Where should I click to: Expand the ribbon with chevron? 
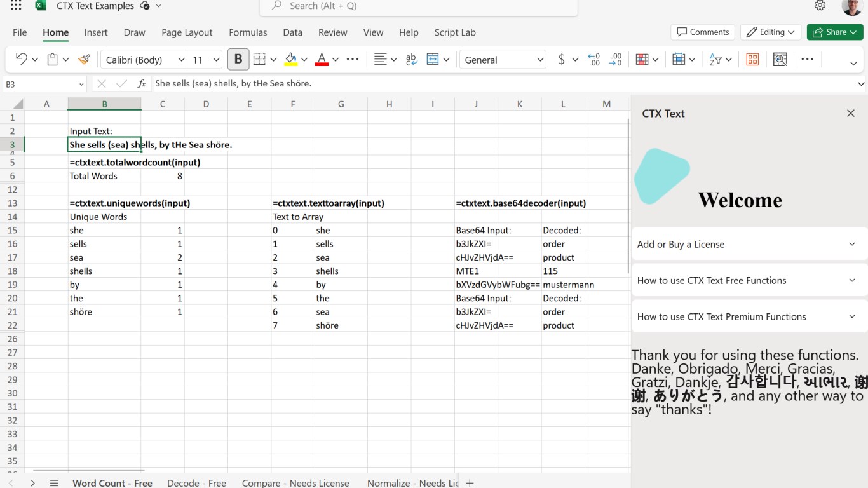click(853, 63)
